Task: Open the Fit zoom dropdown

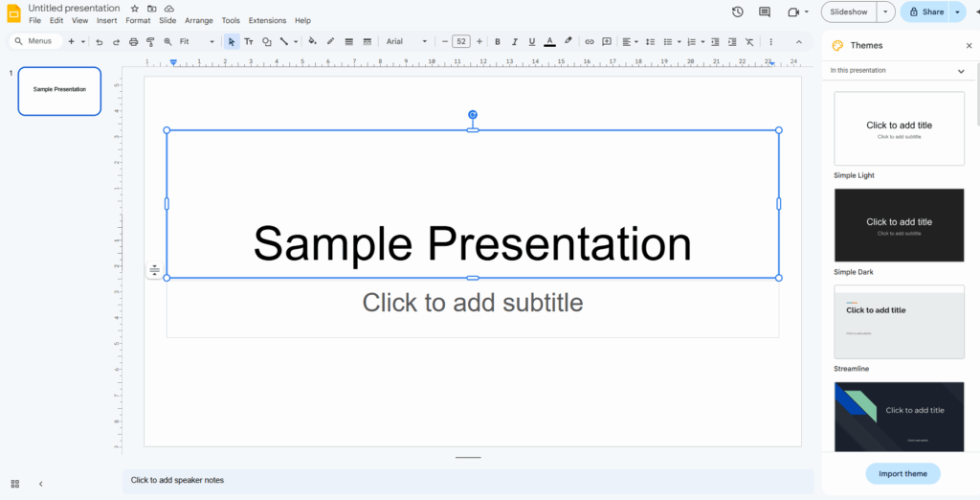Action: [195, 42]
